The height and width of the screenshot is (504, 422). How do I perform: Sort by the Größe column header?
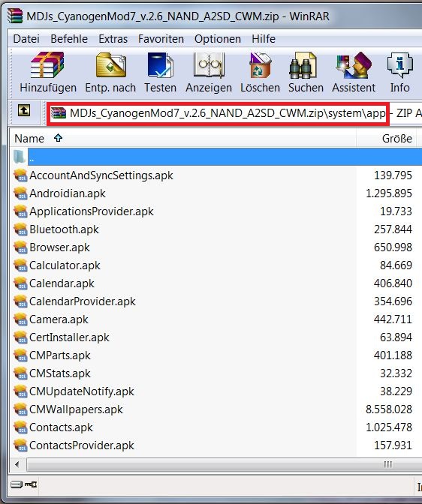[x=386, y=139]
